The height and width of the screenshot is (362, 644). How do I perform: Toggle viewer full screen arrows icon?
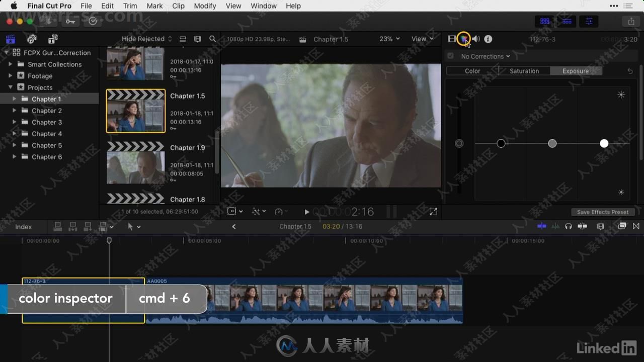click(x=433, y=212)
